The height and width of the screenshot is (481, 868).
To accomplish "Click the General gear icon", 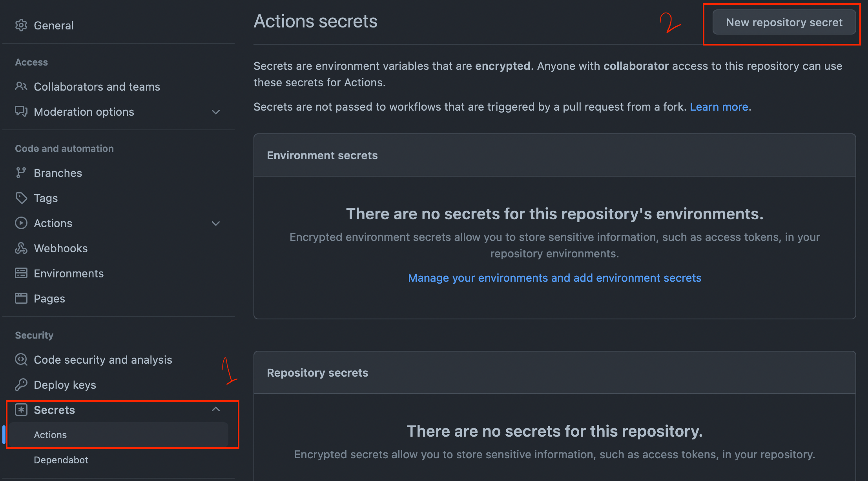I will pyautogui.click(x=21, y=26).
